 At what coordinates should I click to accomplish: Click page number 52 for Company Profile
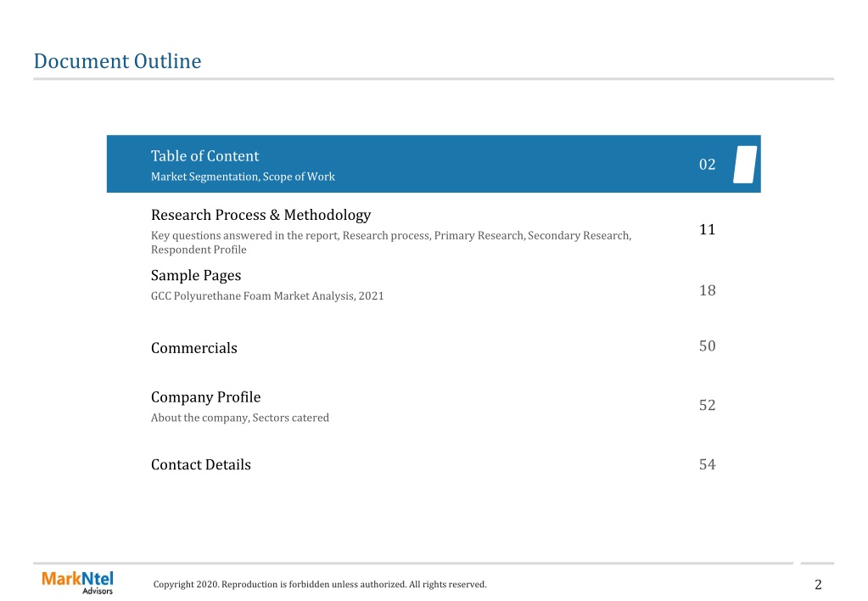[x=707, y=405]
